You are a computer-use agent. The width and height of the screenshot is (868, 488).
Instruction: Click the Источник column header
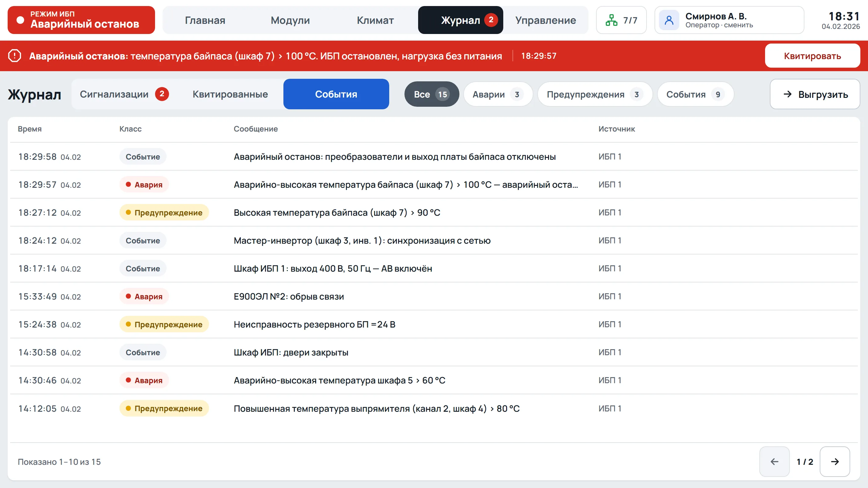[617, 129]
